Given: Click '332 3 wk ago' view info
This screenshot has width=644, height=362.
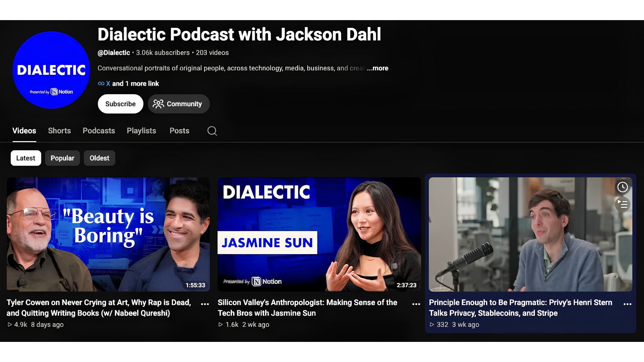Looking at the screenshot, I should [x=454, y=324].
